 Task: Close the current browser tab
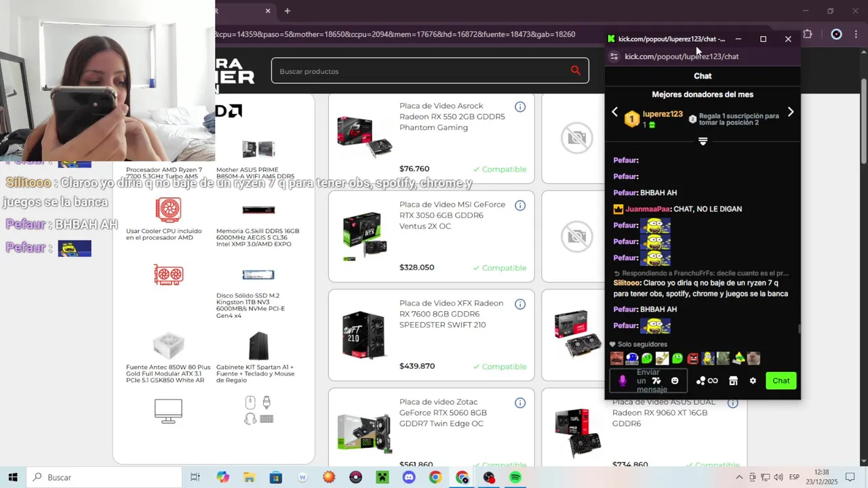[x=268, y=11]
